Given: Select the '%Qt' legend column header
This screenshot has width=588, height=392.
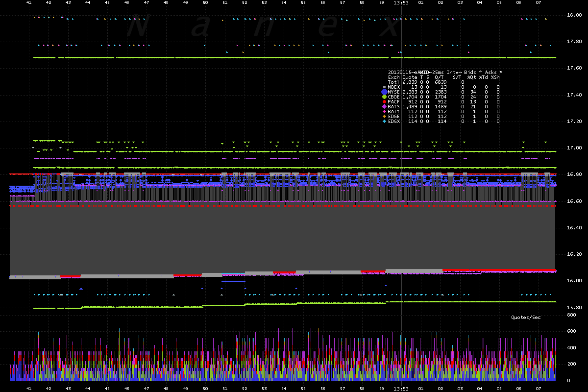Looking at the screenshot, I should point(471,77).
